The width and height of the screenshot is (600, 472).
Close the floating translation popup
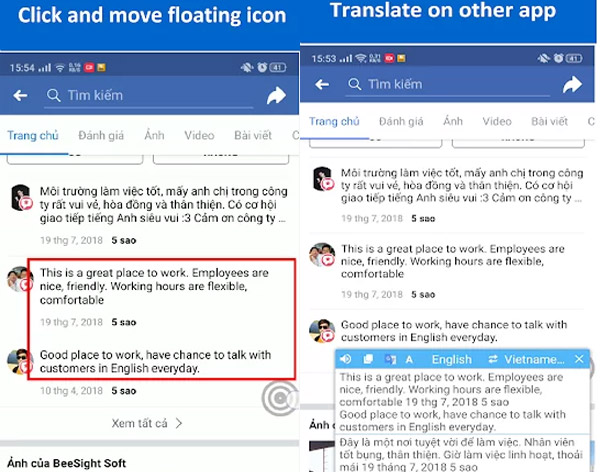pyautogui.click(x=579, y=359)
